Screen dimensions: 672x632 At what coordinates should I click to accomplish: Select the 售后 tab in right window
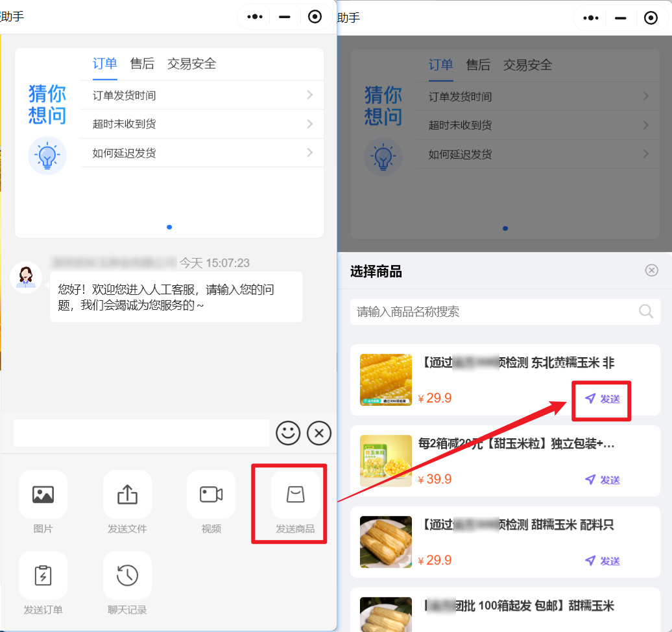(x=478, y=65)
